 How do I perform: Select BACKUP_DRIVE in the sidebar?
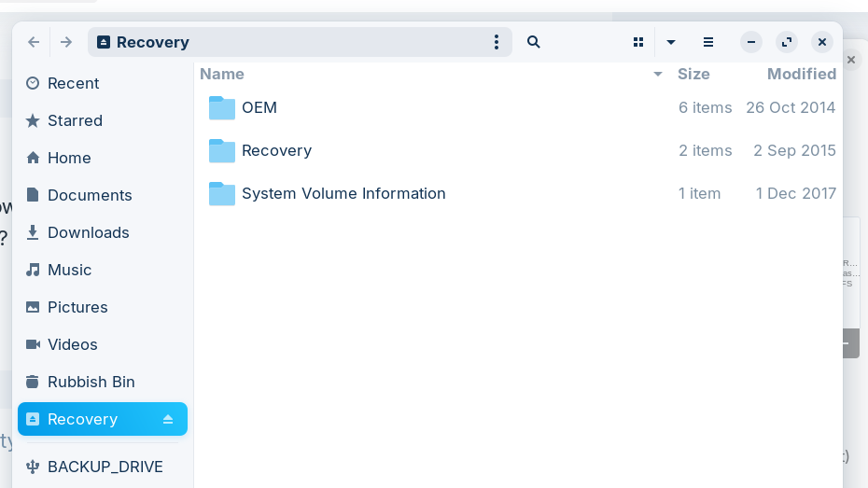(x=105, y=467)
